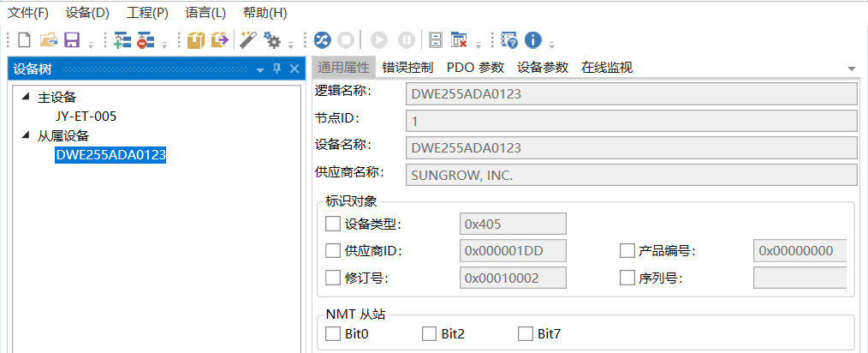
Task: Open a project with the folder icon
Action: coord(49,39)
